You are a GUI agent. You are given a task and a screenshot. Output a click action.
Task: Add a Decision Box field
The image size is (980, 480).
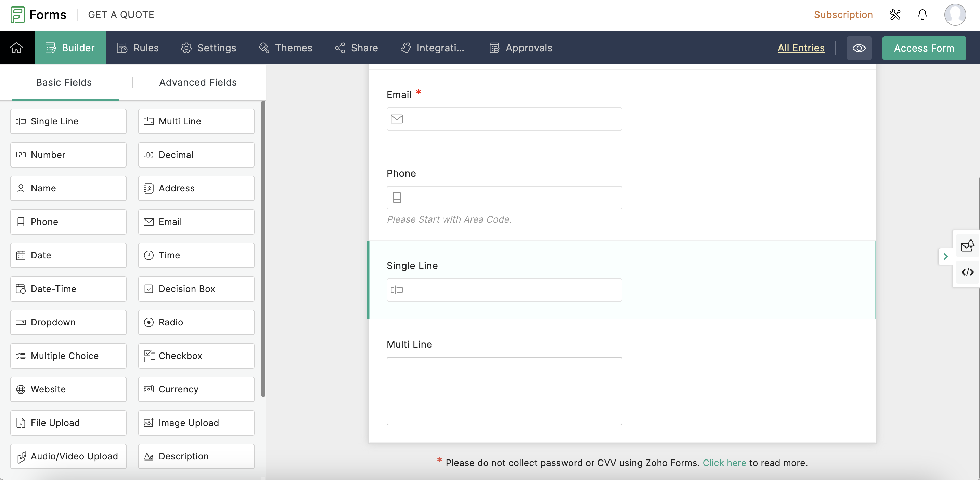tap(196, 289)
